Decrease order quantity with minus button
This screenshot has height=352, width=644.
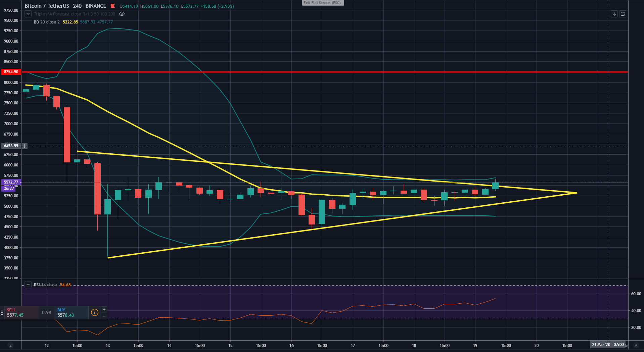tap(104, 316)
